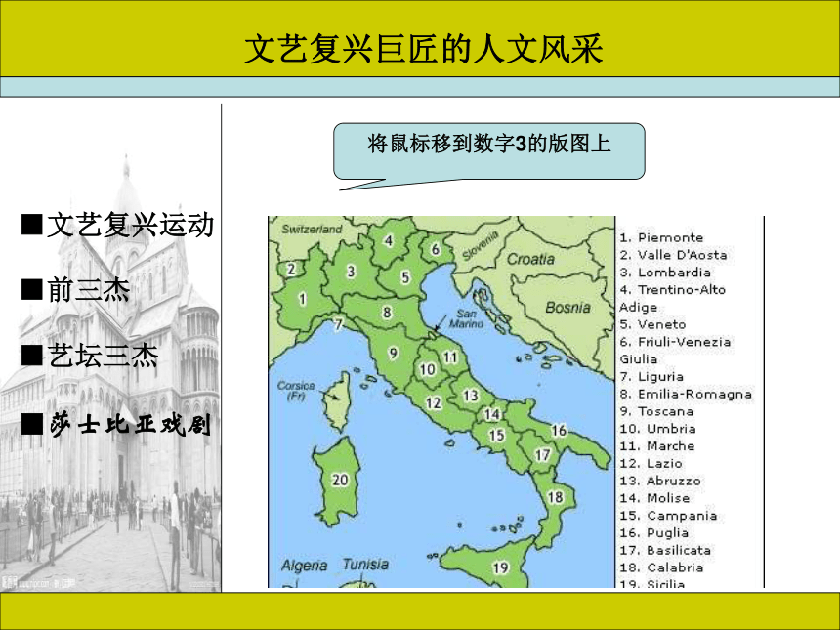Click region 19 Sicilia island on map

tap(500, 567)
